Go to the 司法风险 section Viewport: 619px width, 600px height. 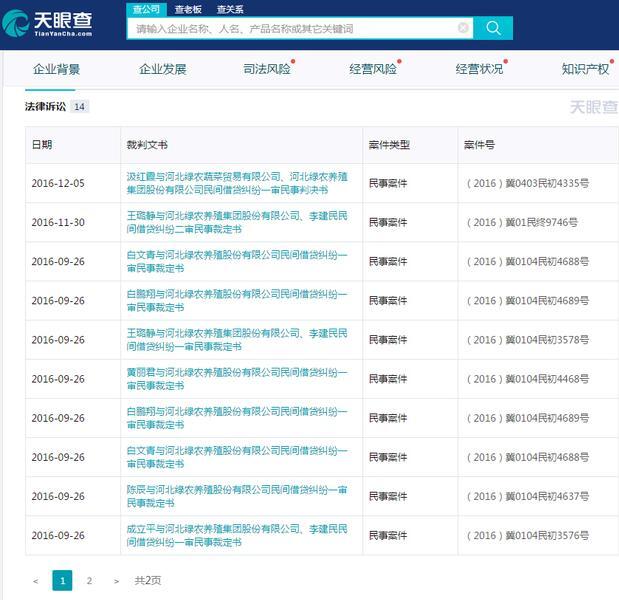tap(267, 70)
